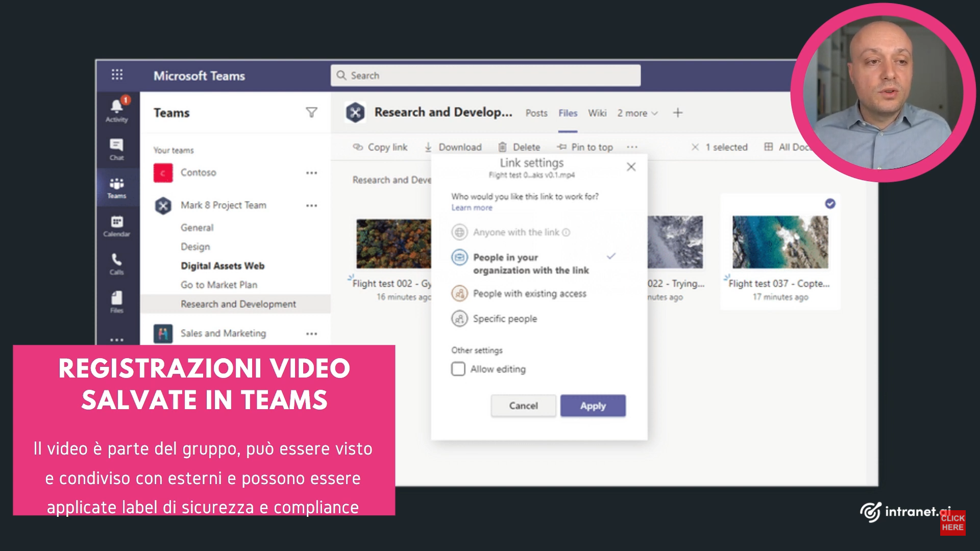Open the Activity bell icon
980x551 pixels.
[117, 110]
